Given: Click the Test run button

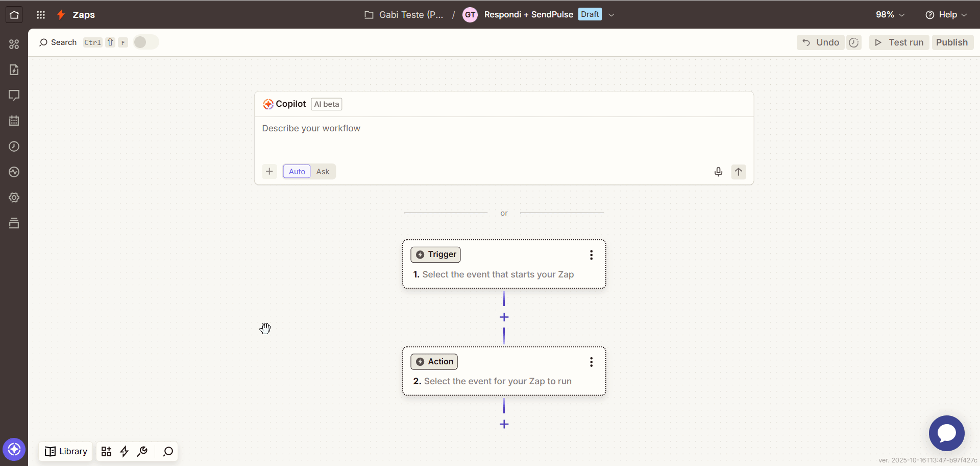Looking at the screenshot, I should click(899, 42).
